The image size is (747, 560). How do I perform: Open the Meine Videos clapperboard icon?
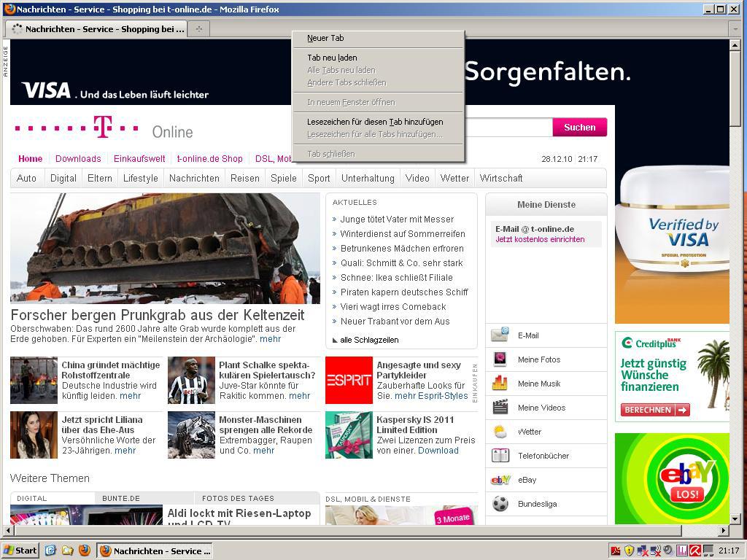tap(500, 408)
